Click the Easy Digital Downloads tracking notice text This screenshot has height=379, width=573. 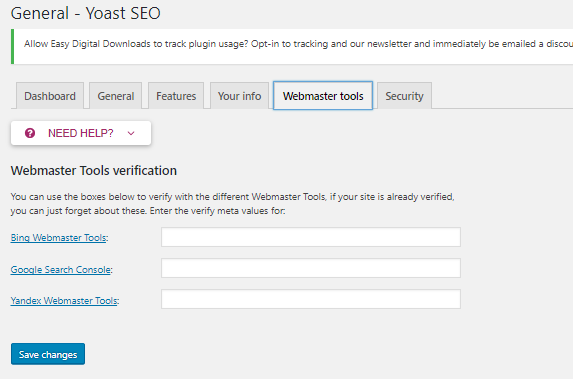(298, 44)
